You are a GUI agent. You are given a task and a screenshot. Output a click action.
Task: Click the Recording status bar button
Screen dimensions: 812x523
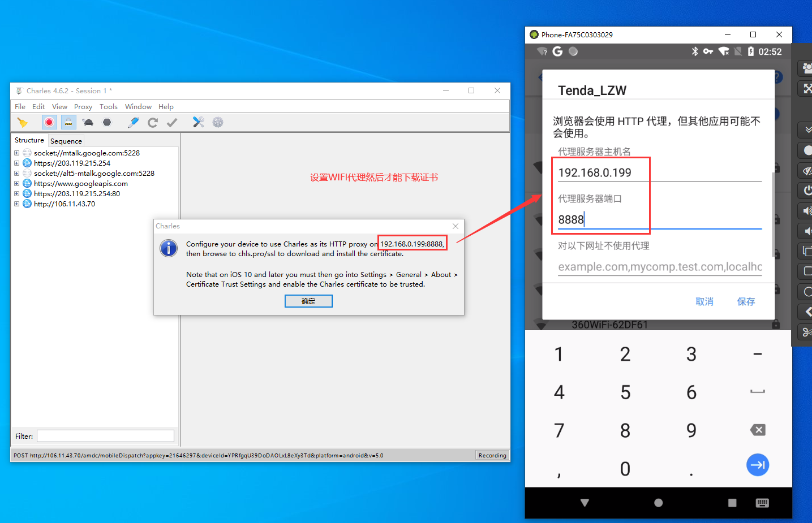click(492, 456)
